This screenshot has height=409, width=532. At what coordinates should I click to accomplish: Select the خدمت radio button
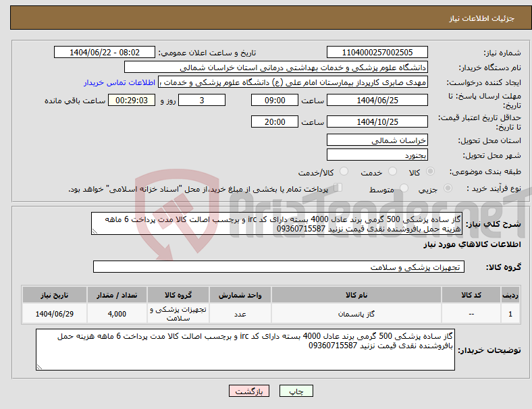[392, 171]
